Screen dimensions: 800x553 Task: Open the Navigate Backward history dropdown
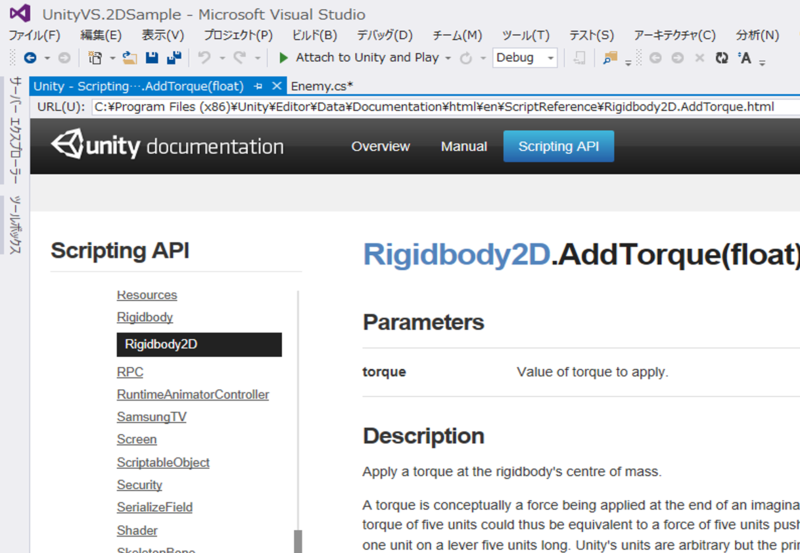(x=47, y=58)
